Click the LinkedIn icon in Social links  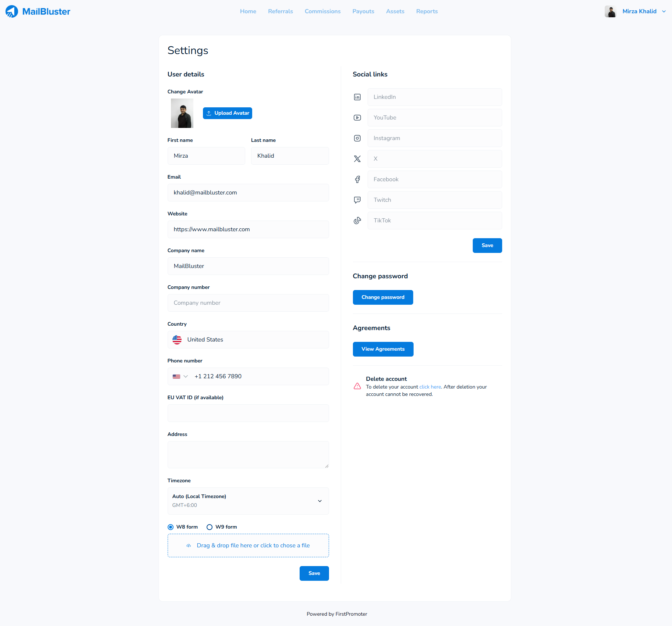click(357, 97)
